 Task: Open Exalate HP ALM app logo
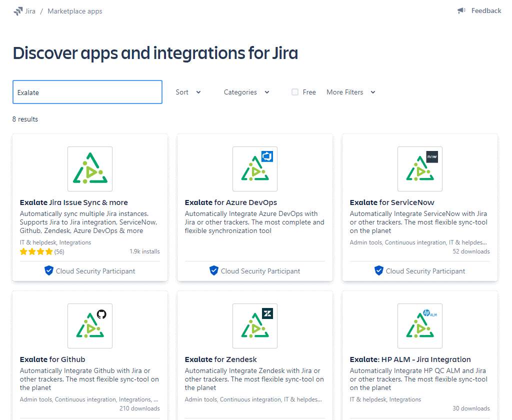(420, 326)
